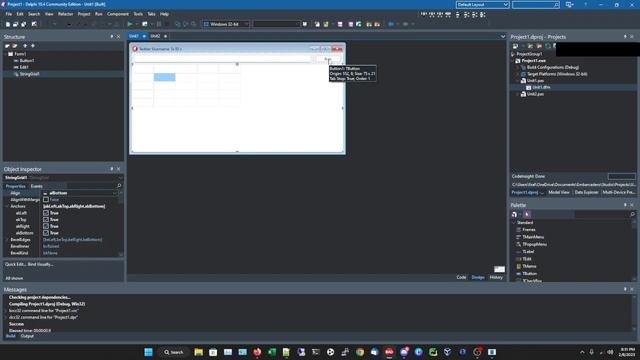Screen dimensions: 640x360
Task: Select the Form1 node icon in Structure
Action: (x=11, y=54)
